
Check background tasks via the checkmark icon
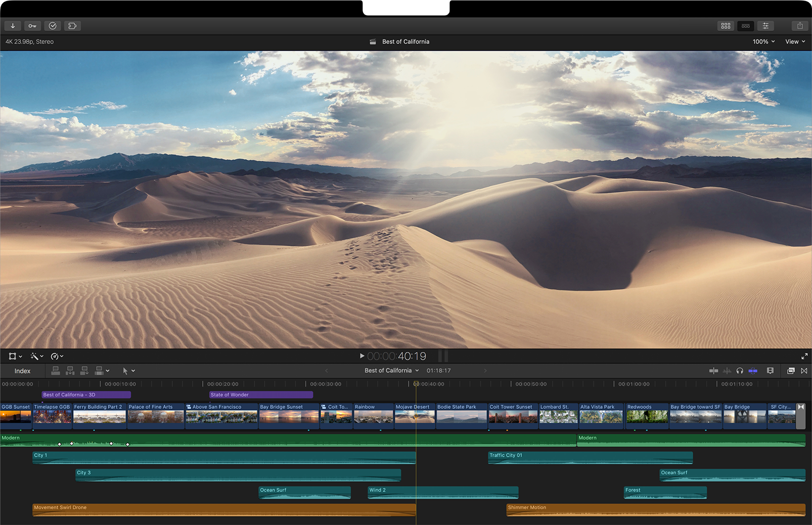pos(52,25)
